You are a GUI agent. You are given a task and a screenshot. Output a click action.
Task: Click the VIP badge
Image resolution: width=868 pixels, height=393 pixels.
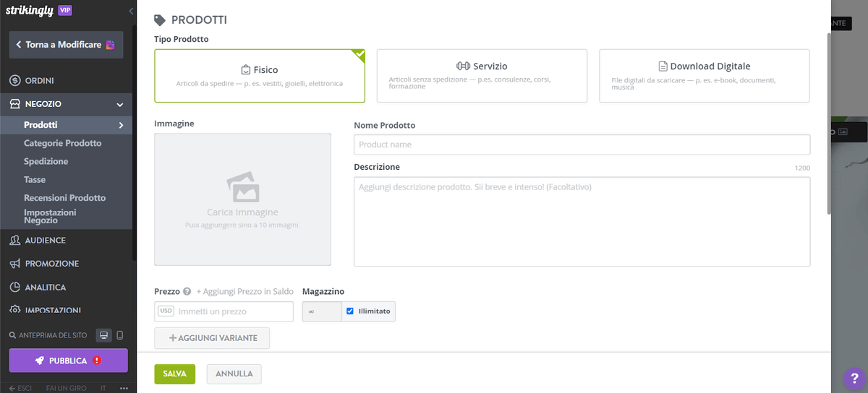pos(64,10)
